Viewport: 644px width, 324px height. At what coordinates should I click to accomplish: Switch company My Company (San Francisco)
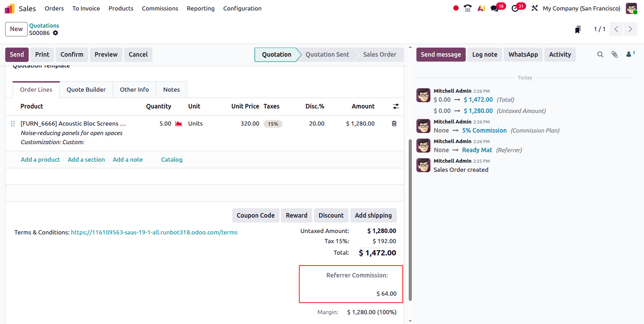(x=581, y=8)
